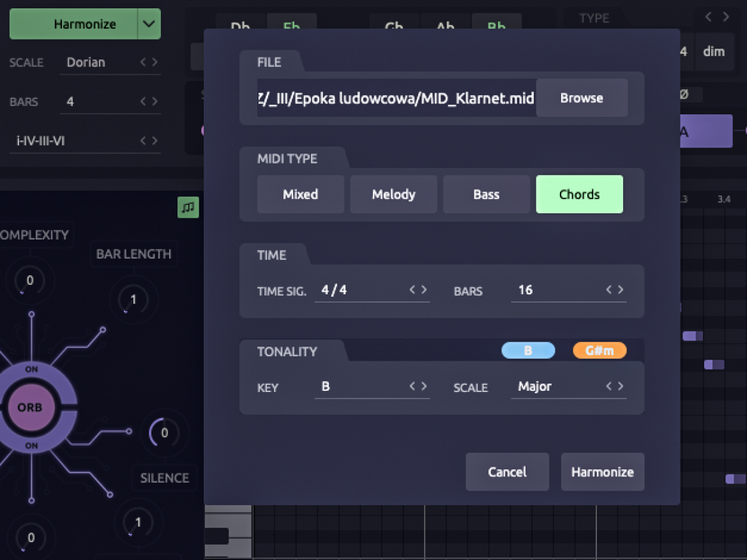Click the purple ORB center button

pyautogui.click(x=30, y=407)
